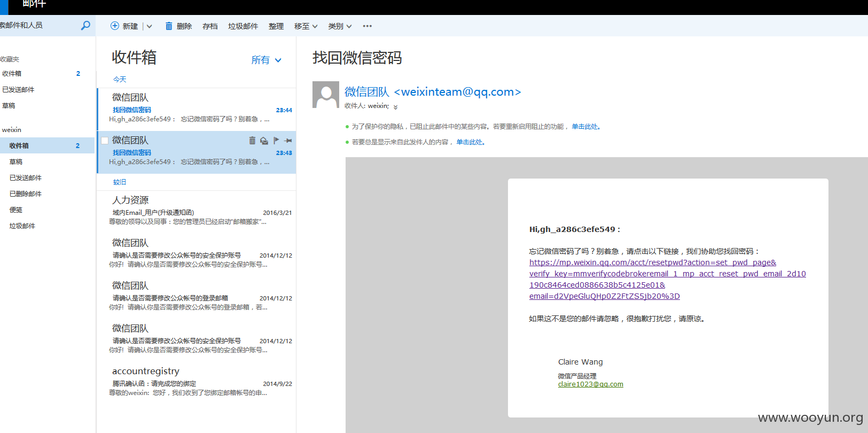The height and width of the screenshot is (433, 868).
Task: Click the search mail and people field
Action: click(40, 26)
